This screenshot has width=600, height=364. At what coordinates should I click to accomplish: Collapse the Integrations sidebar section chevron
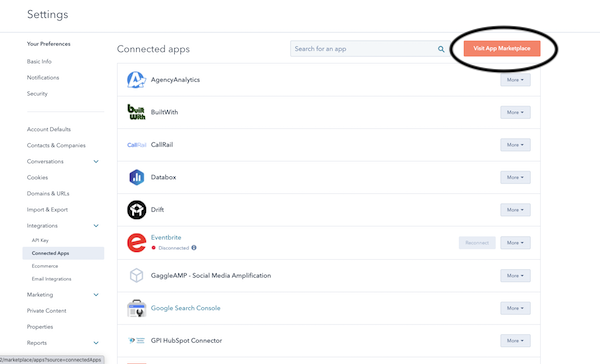click(96, 226)
